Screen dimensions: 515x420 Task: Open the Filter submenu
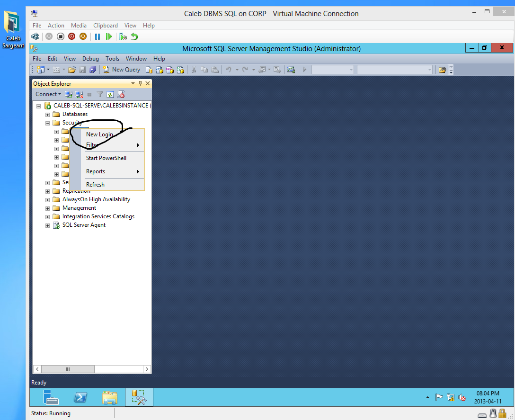tap(107, 145)
